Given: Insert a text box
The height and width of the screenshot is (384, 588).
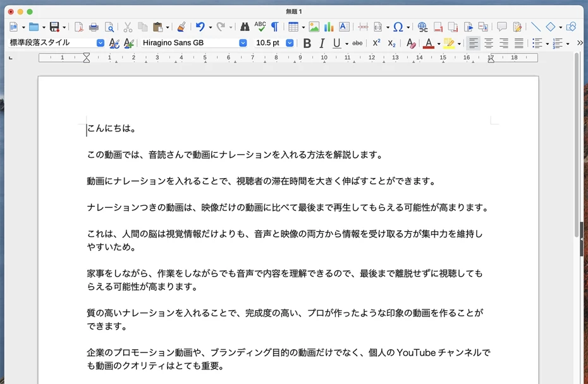Looking at the screenshot, I should 344,27.
